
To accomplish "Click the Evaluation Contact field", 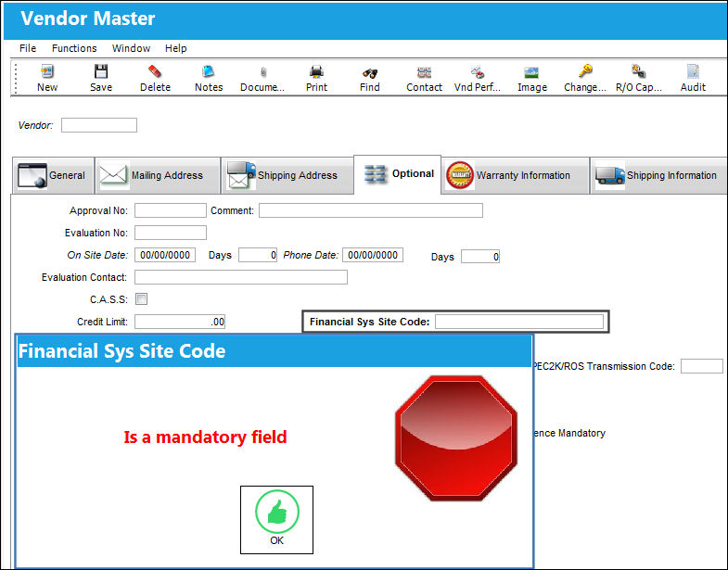I will 241,277.
